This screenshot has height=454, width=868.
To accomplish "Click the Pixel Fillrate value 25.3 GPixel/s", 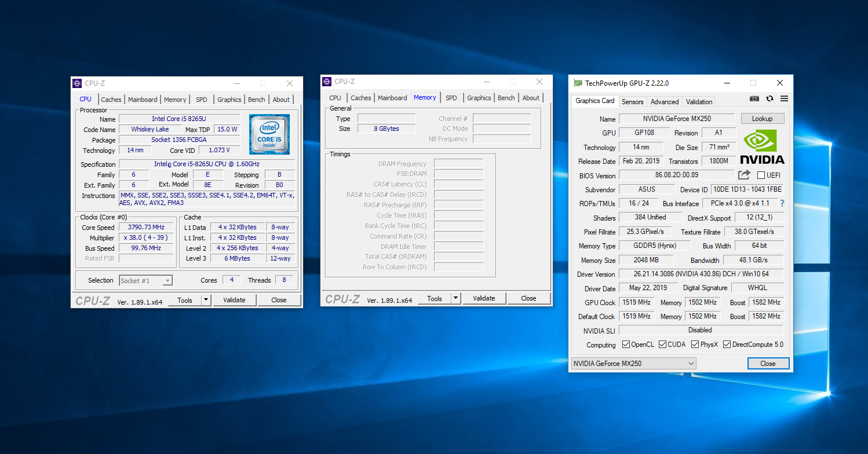I will (645, 232).
